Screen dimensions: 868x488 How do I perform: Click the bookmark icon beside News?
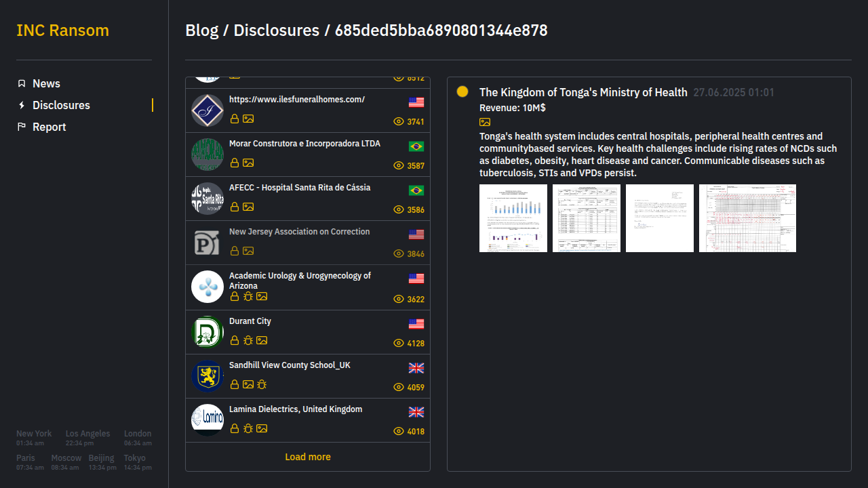tap(22, 83)
